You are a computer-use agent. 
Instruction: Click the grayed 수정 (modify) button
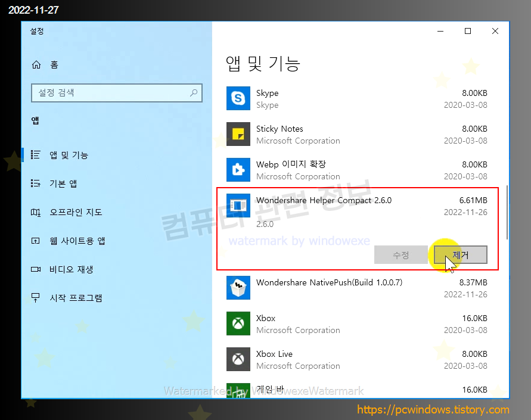(x=401, y=255)
